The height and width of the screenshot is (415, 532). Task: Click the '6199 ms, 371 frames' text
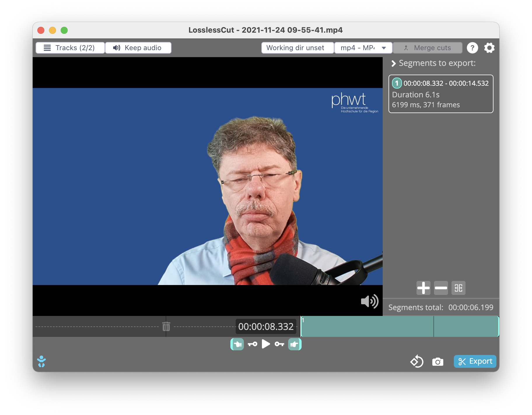pyautogui.click(x=426, y=105)
